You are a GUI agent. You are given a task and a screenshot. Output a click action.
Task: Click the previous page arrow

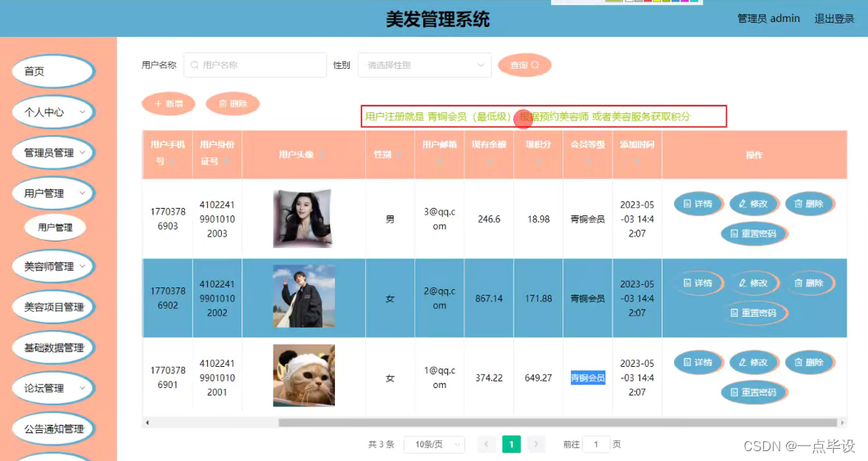click(x=486, y=445)
